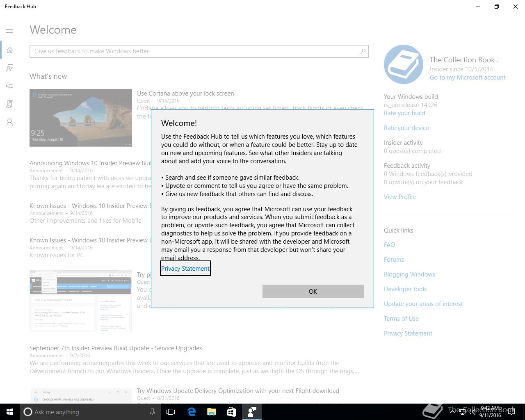This screenshot has height=420, width=525.
Task: Open the hamburger navigation menu
Action: coord(9,31)
